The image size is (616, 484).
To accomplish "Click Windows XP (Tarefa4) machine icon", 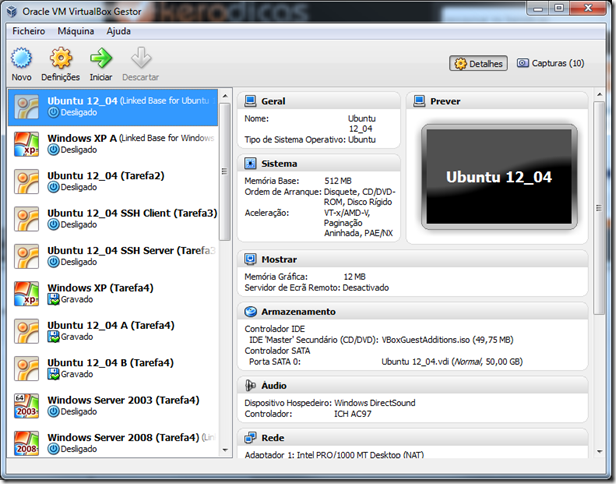I will coord(26,293).
